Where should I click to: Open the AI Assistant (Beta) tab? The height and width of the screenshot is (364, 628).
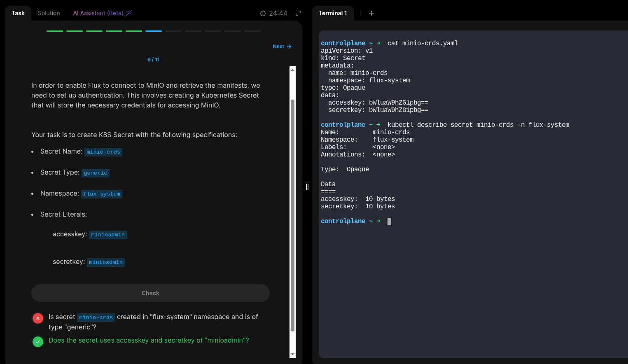point(98,13)
